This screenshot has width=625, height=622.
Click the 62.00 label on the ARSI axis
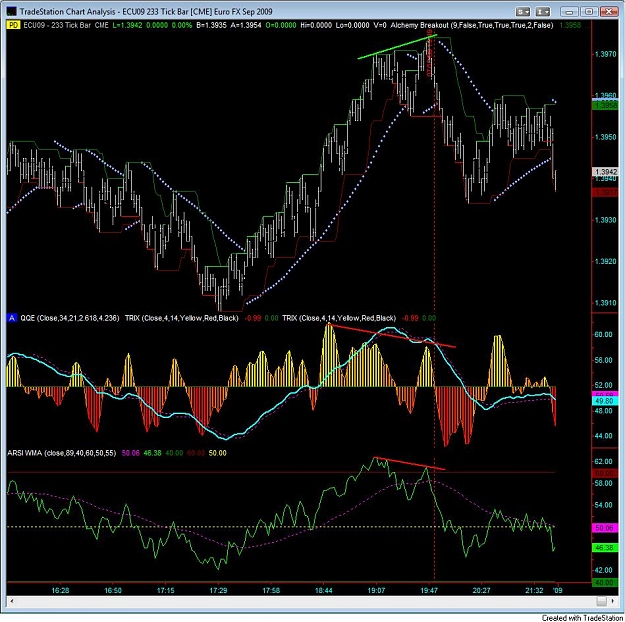603,461
